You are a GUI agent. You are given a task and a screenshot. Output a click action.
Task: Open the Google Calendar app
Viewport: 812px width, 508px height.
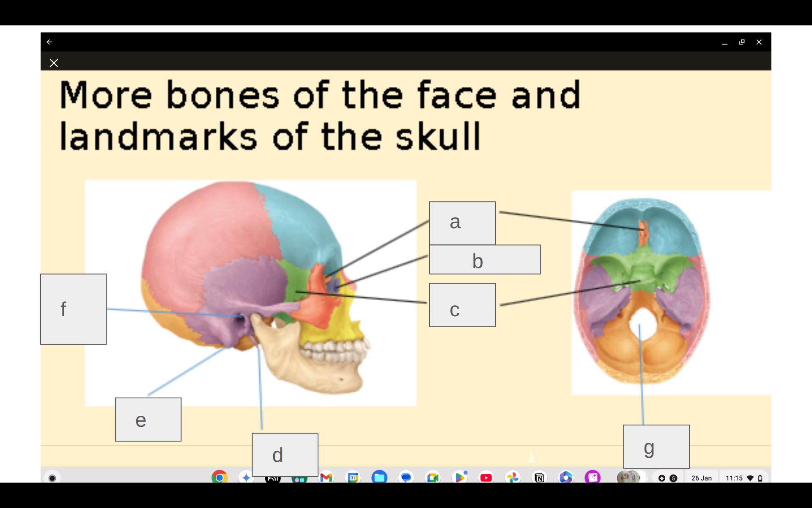(353, 478)
